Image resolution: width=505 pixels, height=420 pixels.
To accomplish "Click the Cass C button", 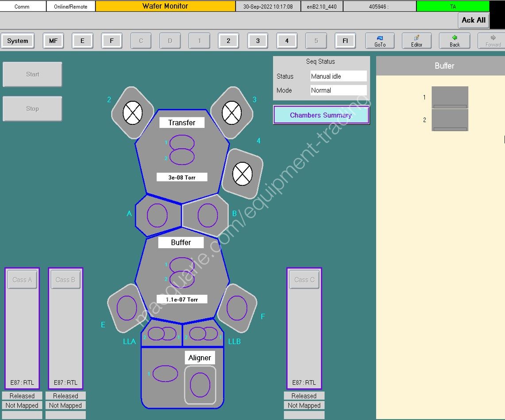I will pyautogui.click(x=304, y=280).
